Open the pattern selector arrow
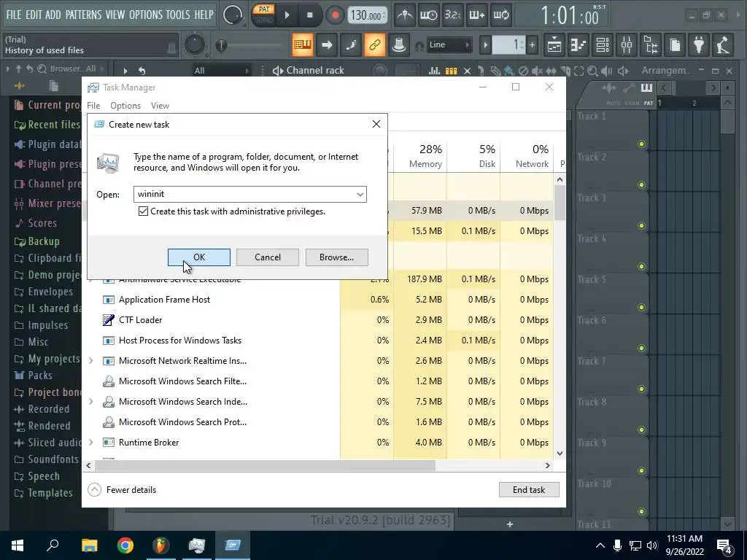This screenshot has width=747, height=560. 485,45
